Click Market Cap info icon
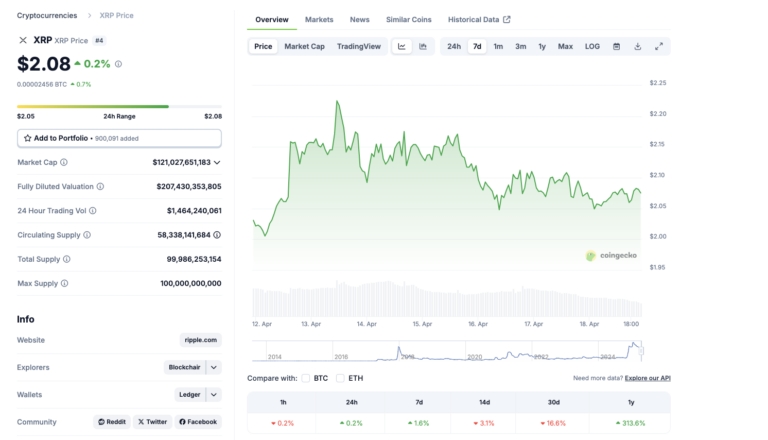 tap(64, 162)
